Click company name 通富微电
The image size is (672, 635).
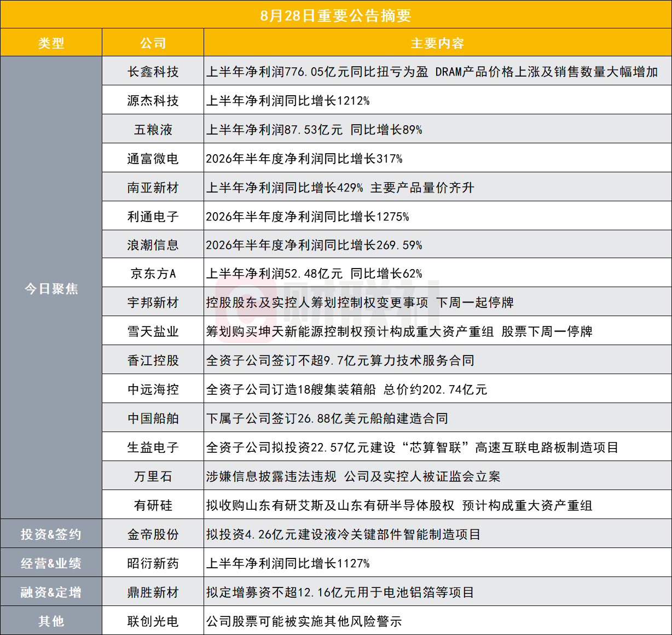[153, 159]
